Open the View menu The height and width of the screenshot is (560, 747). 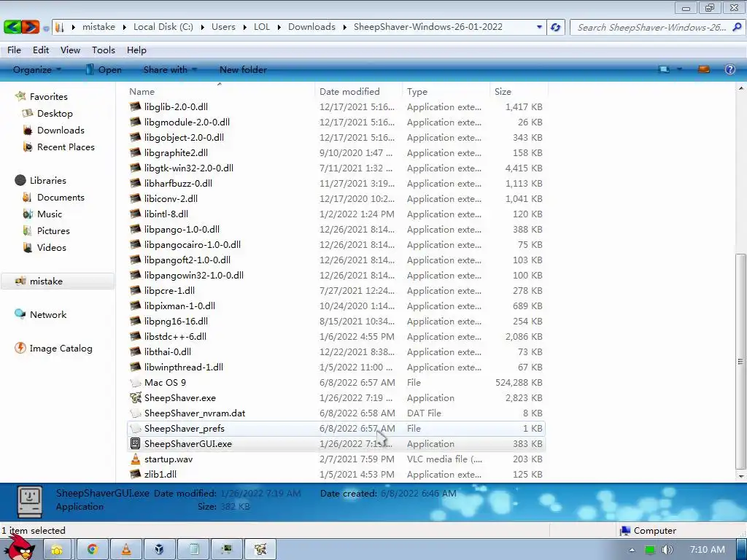pyautogui.click(x=70, y=50)
